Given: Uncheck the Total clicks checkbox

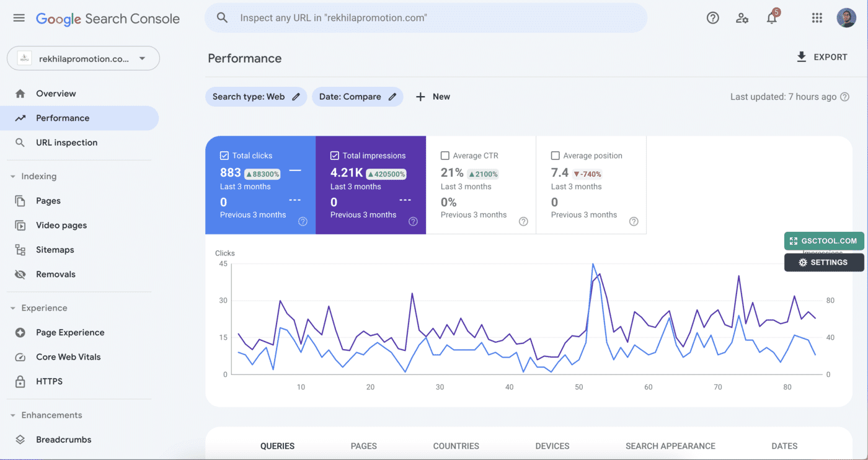Looking at the screenshot, I should point(224,156).
